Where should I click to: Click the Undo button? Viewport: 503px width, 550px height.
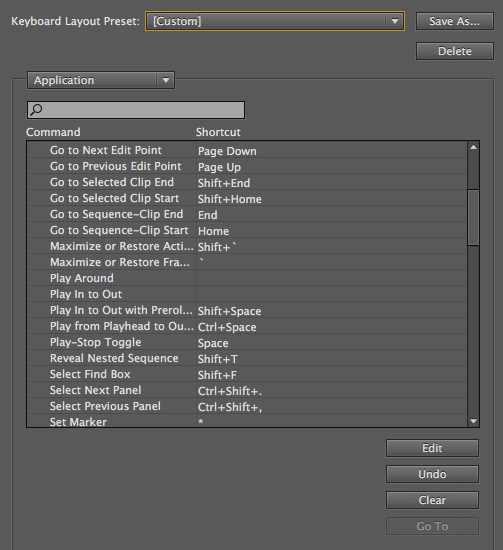432,474
